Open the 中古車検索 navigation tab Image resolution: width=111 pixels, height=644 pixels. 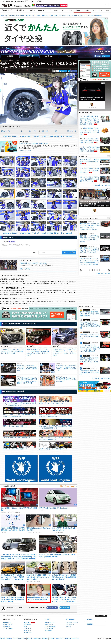click(x=31, y=10)
